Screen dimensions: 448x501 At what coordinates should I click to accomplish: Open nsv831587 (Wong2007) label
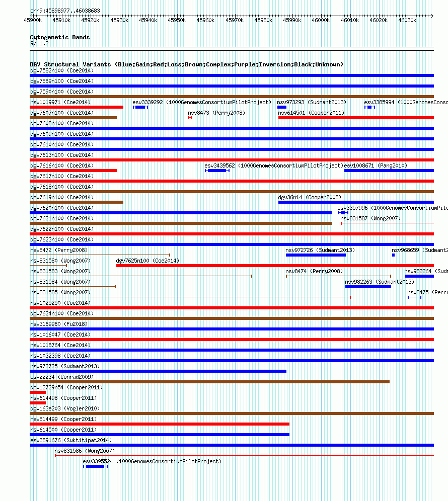[x=370, y=218]
